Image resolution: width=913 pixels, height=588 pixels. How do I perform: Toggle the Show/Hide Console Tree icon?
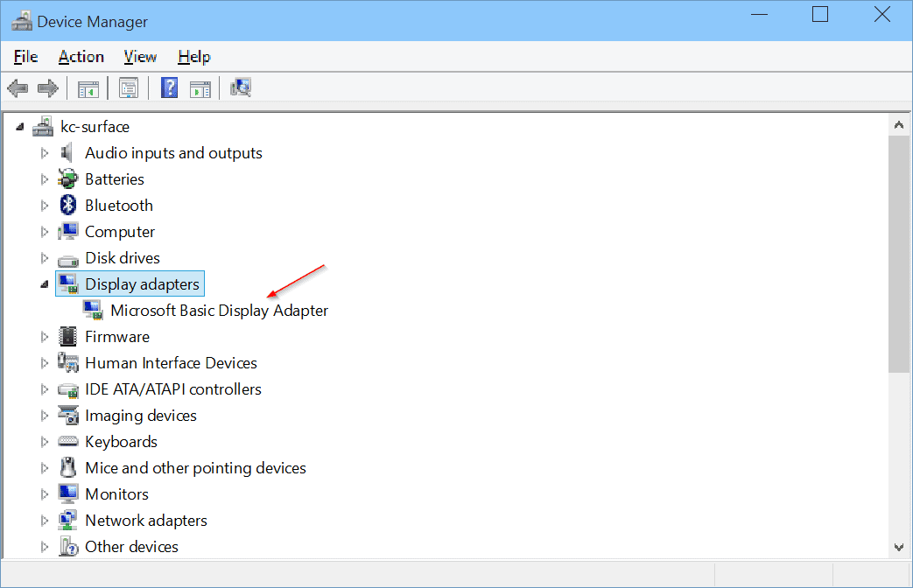(88, 89)
